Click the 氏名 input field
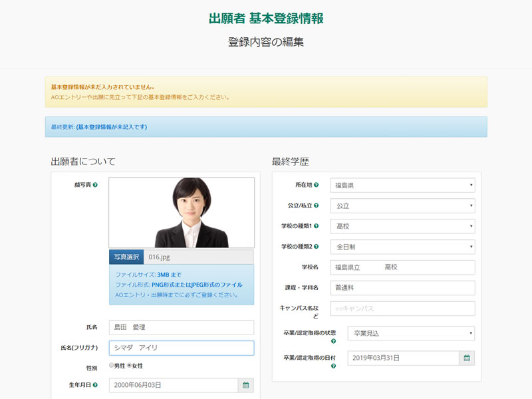Image resolution: width=532 pixels, height=399 pixels. tap(181, 327)
